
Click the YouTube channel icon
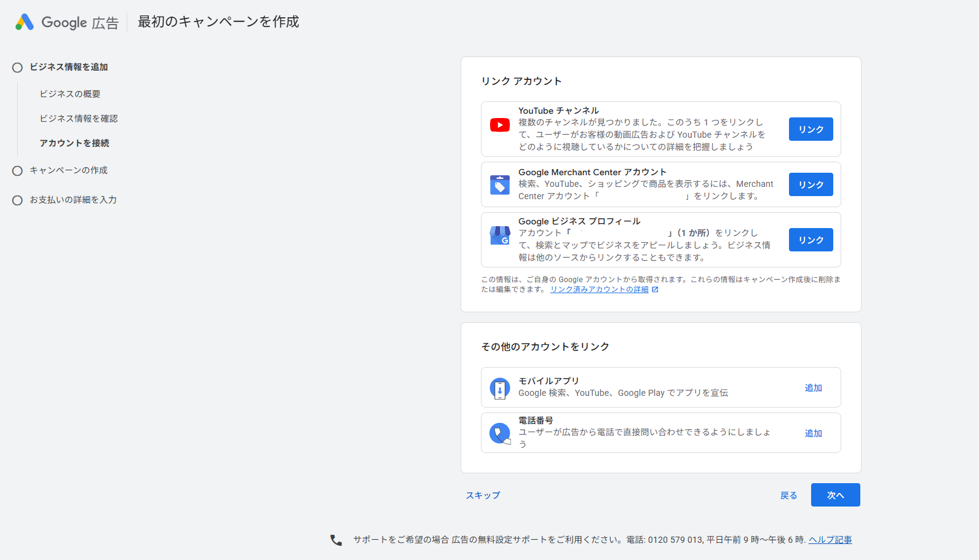tap(500, 125)
